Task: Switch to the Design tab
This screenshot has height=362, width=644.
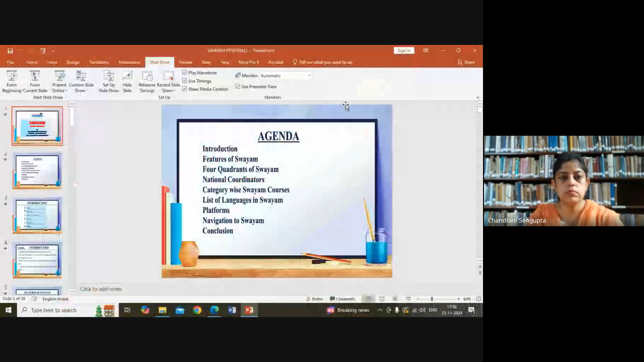Action: point(73,62)
